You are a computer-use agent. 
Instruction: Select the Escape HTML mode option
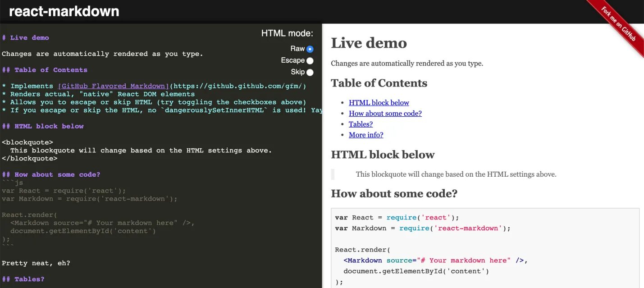point(310,60)
